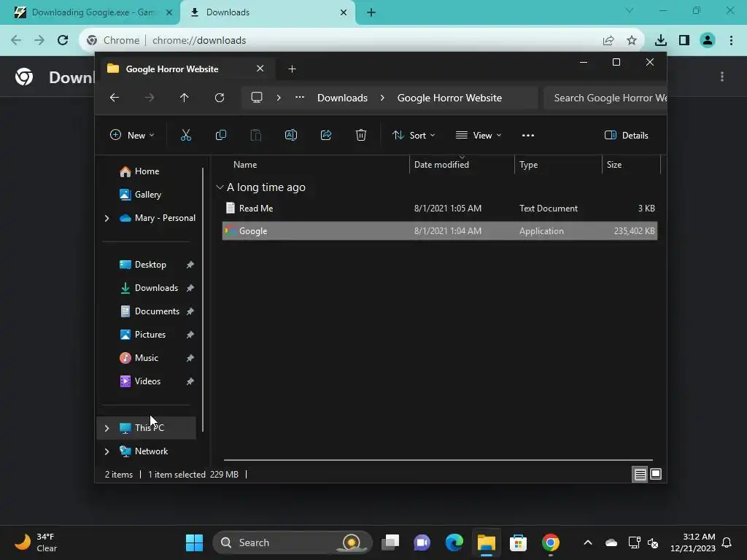This screenshot has width=747, height=560.
Task: Select Network in navigation pane
Action: tap(151, 451)
